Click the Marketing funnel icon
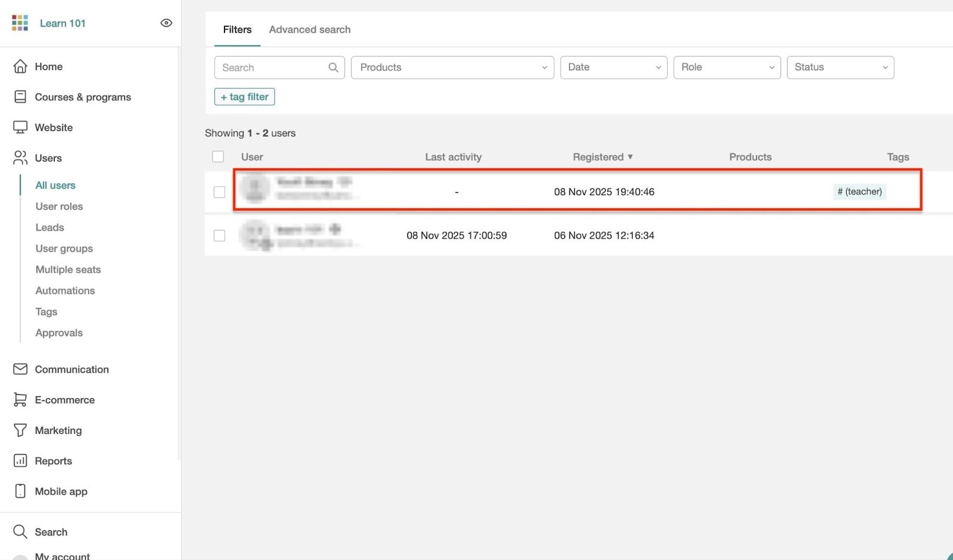The width and height of the screenshot is (953, 560). pyautogui.click(x=20, y=430)
